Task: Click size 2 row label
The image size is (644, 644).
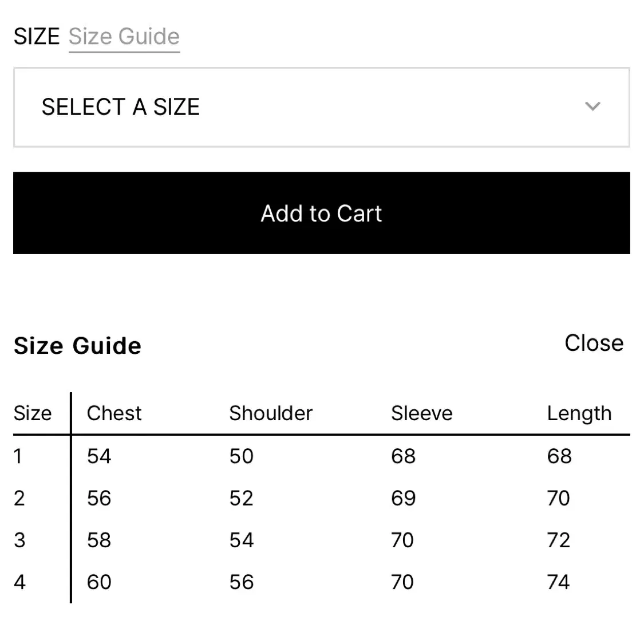Action: (x=19, y=498)
